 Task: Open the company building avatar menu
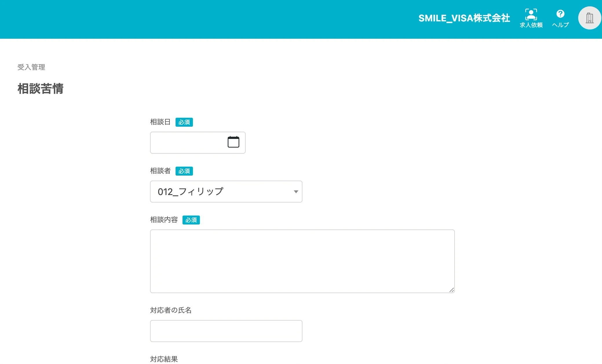coord(589,18)
